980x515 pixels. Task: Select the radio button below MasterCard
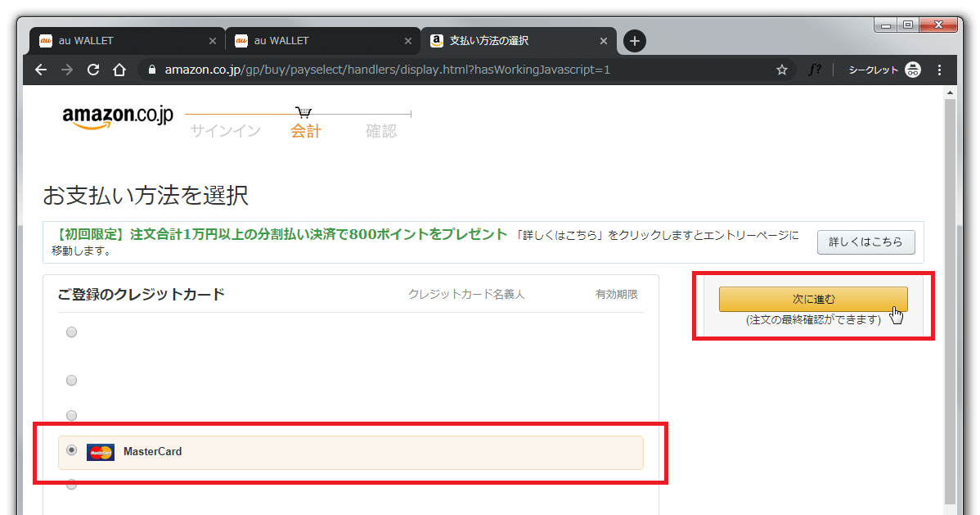coord(72,484)
